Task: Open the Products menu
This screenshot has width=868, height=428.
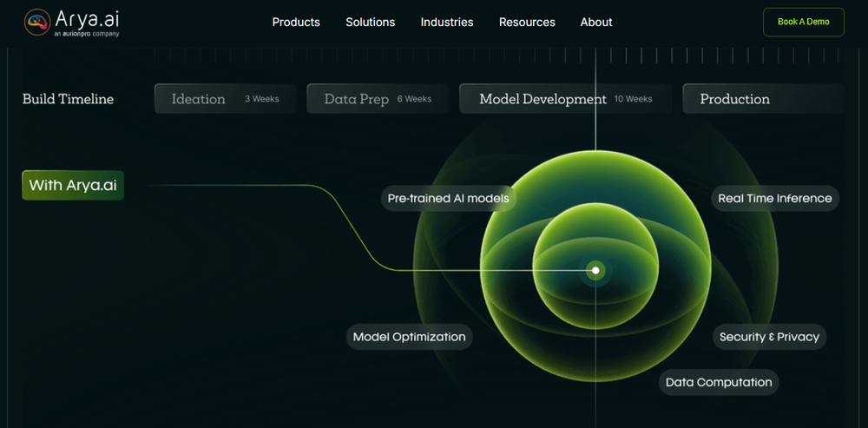Action: tap(296, 23)
